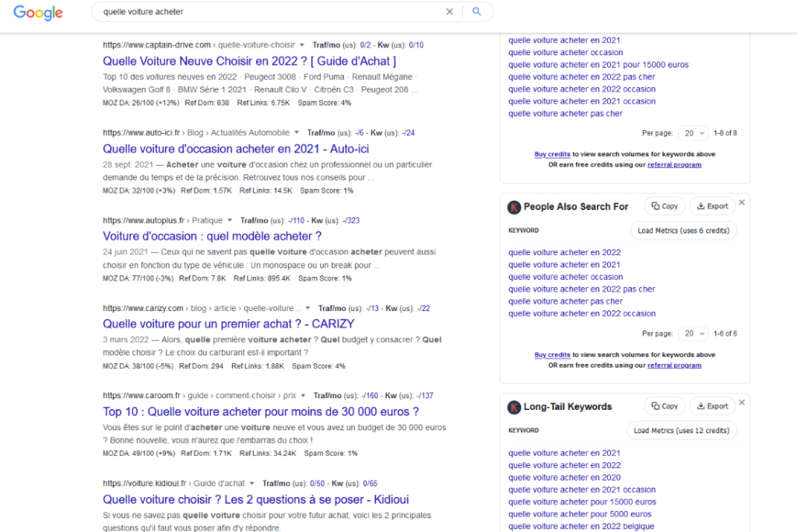The width and height of the screenshot is (797, 532).
Task: Open the 'Top 10 : Quelle voiture acheter' result
Action: [261, 411]
